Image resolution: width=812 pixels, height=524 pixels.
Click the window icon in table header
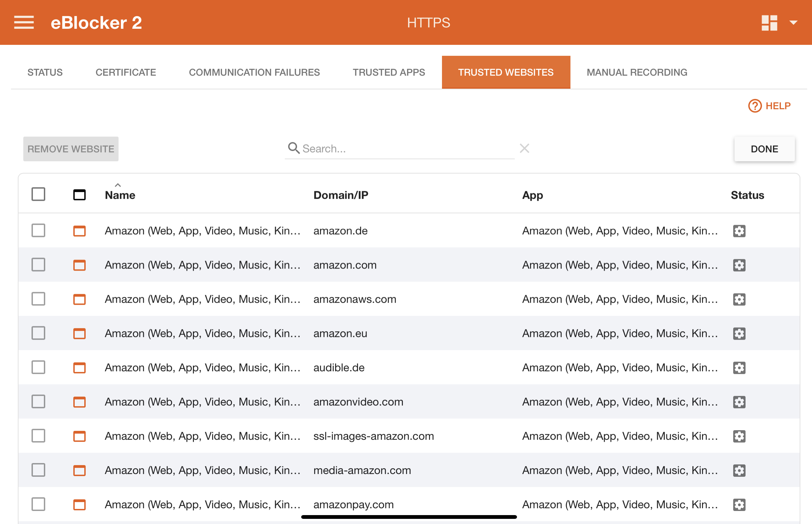pyautogui.click(x=79, y=195)
